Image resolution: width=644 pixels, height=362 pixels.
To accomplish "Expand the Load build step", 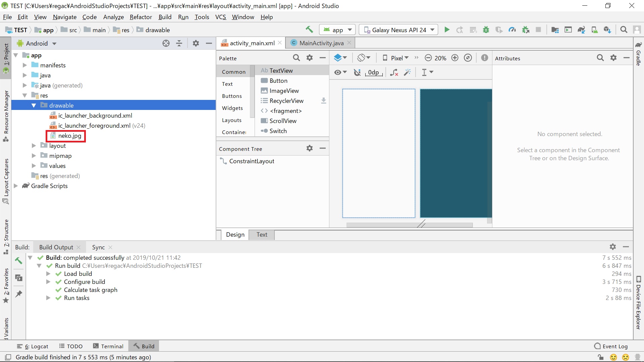I will 48,274.
